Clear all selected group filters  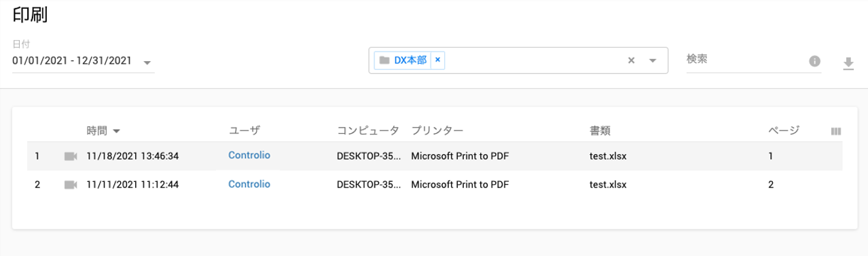(x=631, y=60)
